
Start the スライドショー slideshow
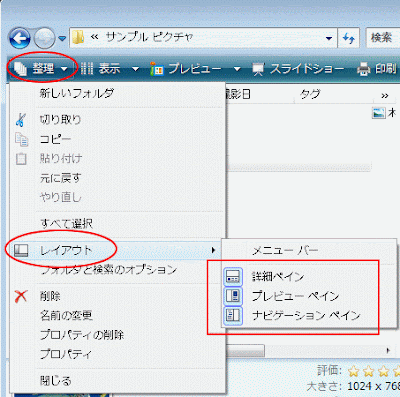(x=298, y=69)
